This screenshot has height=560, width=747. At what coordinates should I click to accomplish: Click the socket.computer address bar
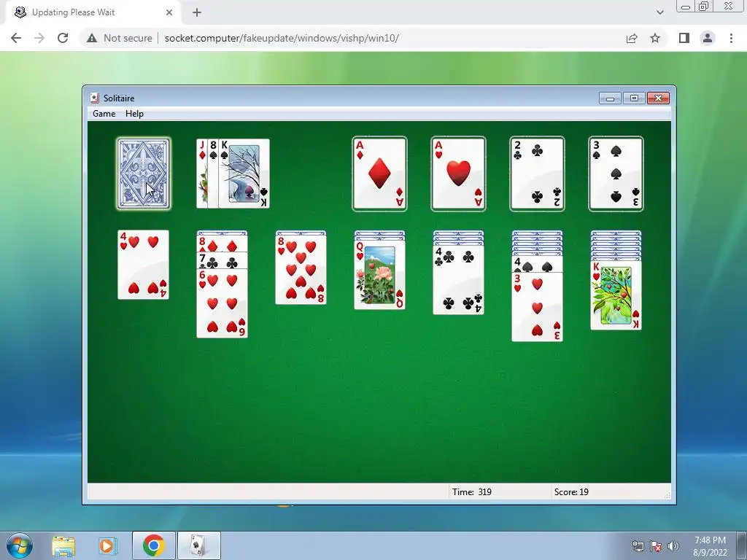tap(282, 38)
